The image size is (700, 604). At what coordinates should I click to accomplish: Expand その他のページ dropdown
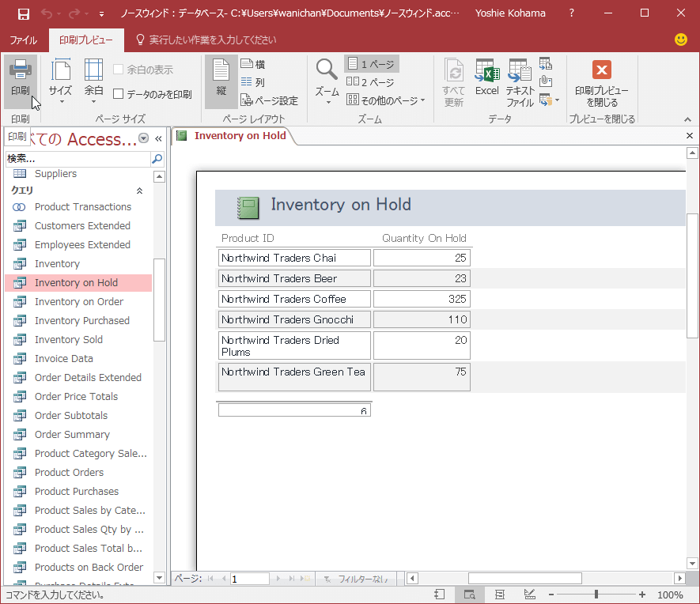click(x=386, y=100)
